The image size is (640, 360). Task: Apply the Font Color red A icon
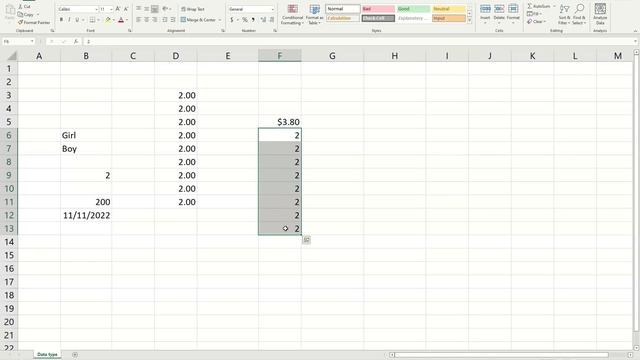(x=121, y=20)
